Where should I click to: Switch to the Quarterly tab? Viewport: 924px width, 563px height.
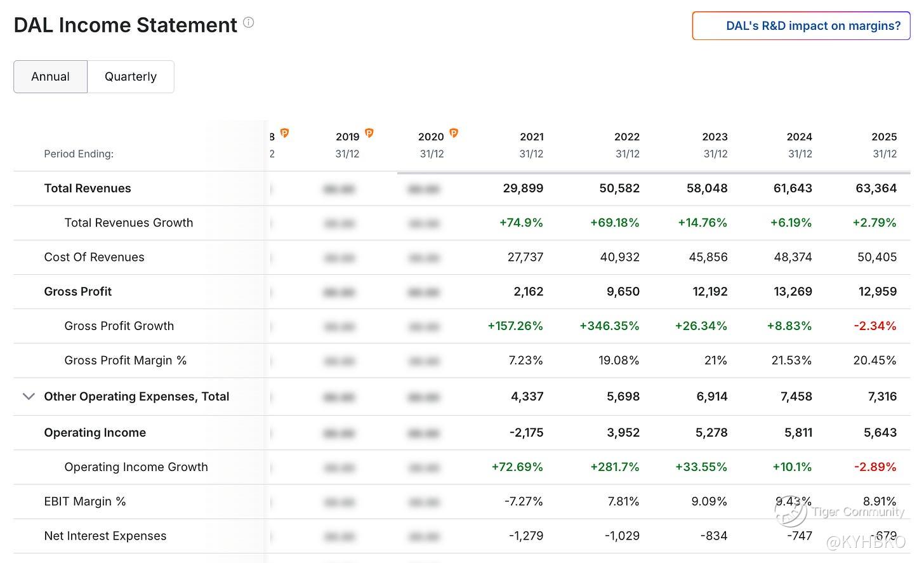(131, 77)
